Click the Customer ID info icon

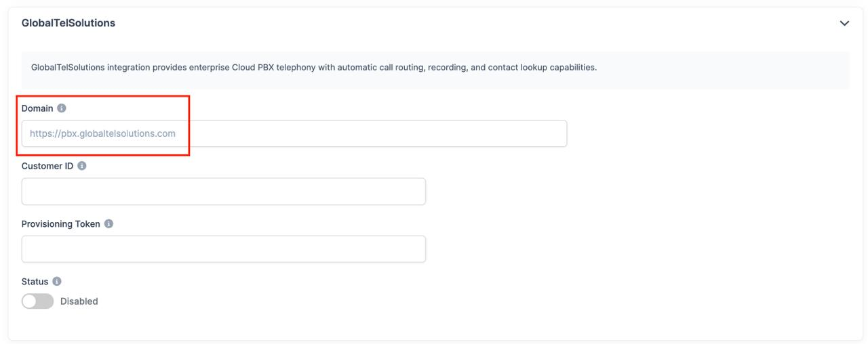pyautogui.click(x=82, y=166)
